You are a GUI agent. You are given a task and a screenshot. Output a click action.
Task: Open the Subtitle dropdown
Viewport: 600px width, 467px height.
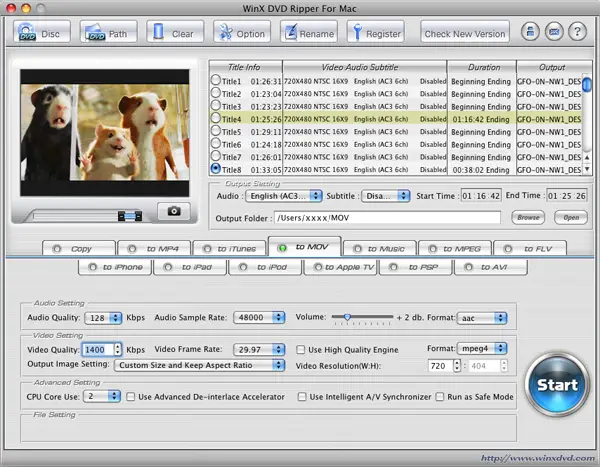tap(386, 196)
